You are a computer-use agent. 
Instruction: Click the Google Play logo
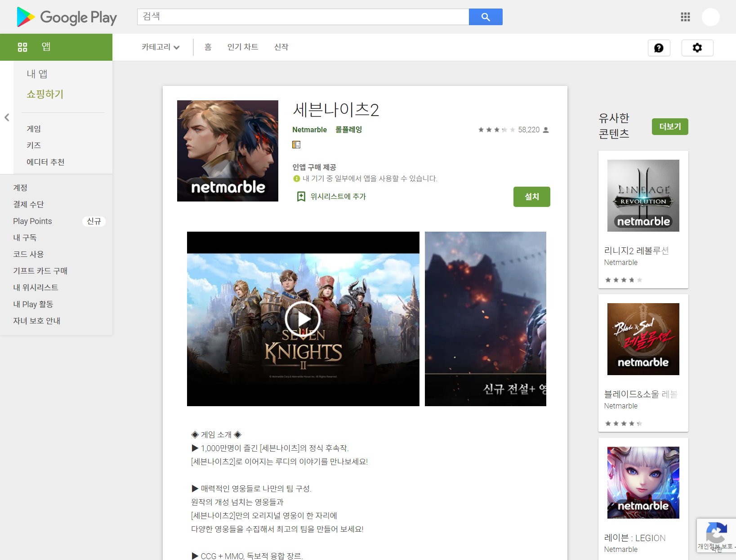point(67,17)
